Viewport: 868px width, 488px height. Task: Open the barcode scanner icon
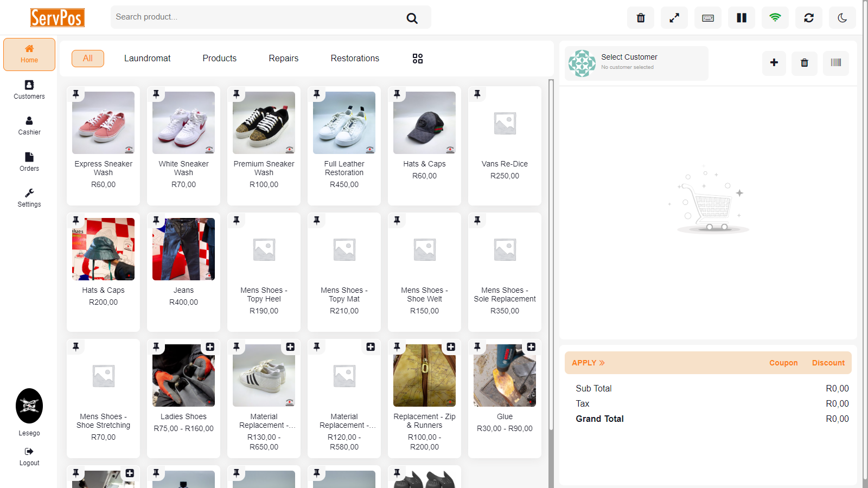click(836, 63)
